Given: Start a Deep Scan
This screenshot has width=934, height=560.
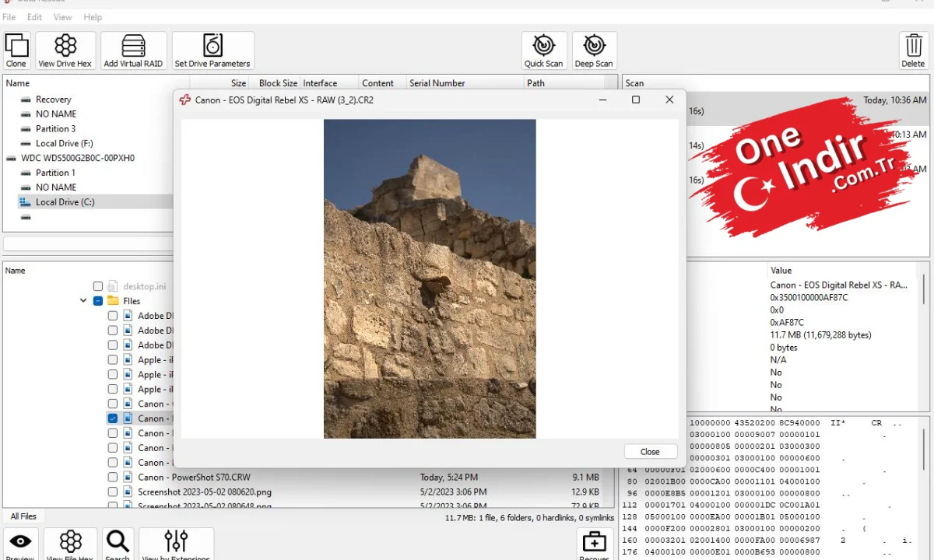Looking at the screenshot, I should (594, 51).
